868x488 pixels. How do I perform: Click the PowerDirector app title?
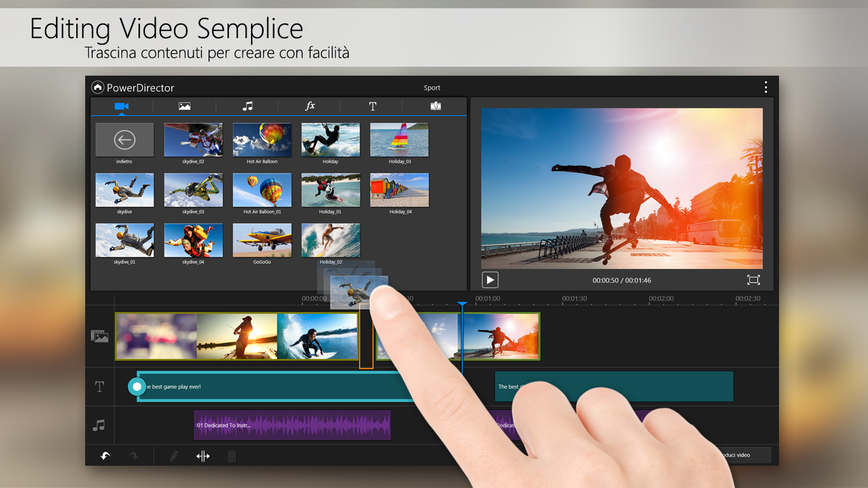pos(140,88)
